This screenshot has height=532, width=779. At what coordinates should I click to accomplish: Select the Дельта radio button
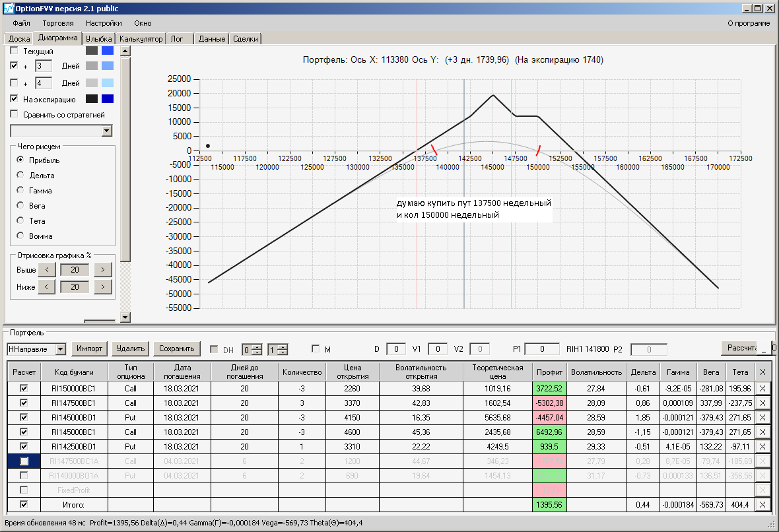[20, 175]
